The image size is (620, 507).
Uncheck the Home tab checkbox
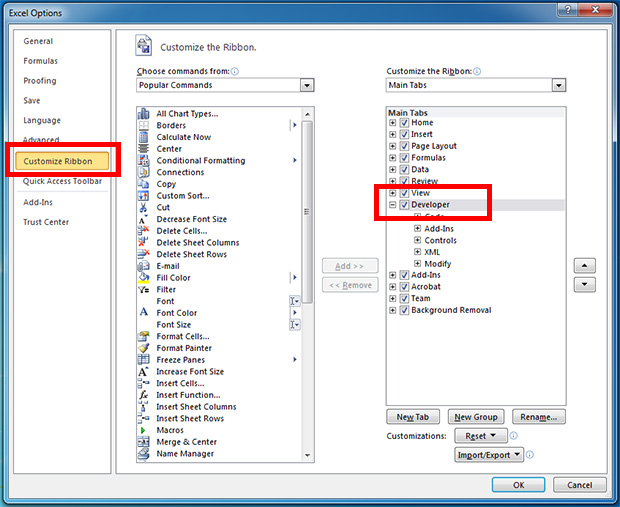(404, 123)
